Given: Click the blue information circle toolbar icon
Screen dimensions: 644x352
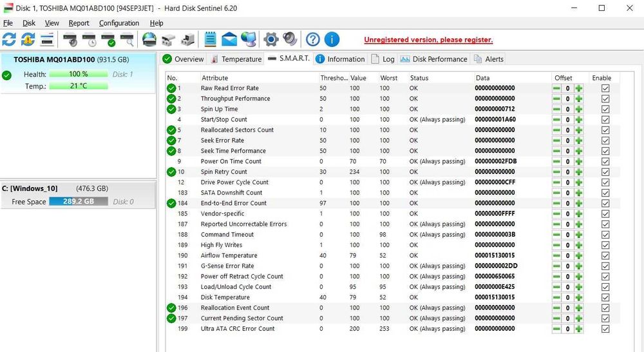Looking at the screenshot, I should pos(332,39).
